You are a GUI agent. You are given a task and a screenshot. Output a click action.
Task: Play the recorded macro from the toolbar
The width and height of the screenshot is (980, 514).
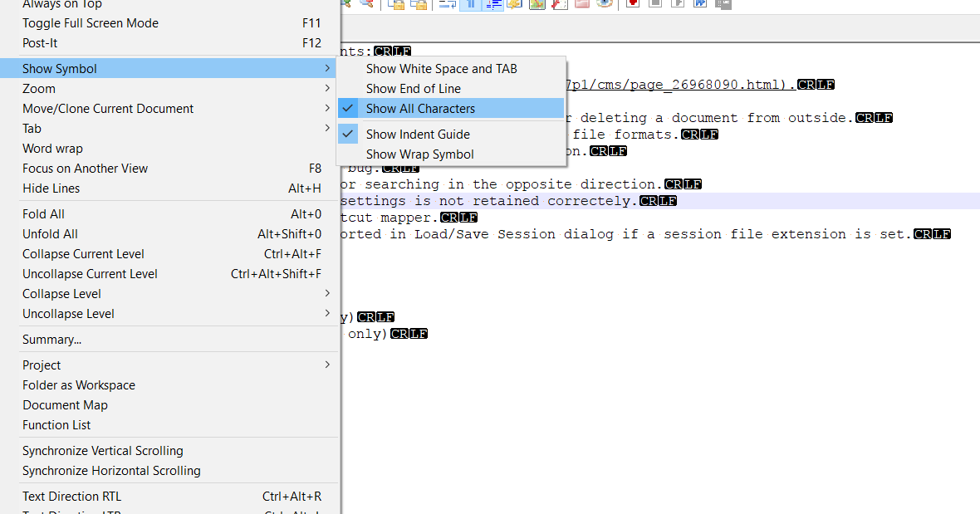[x=677, y=5]
